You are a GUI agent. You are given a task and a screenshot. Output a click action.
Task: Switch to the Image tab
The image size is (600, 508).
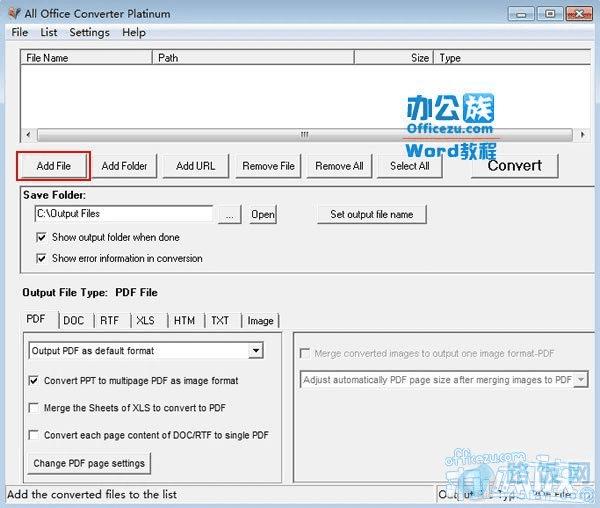[x=261, y=320]
